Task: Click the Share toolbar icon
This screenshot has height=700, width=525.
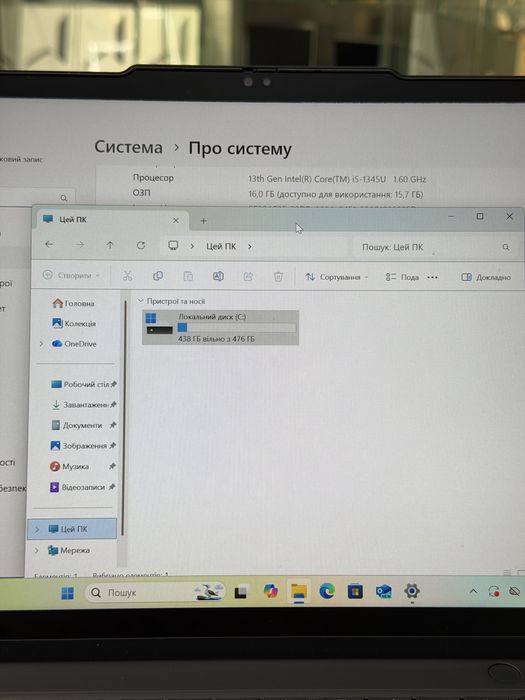Action: [x=248, y=277]
